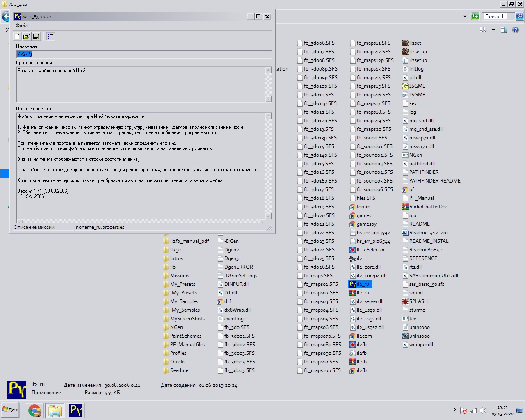Select the NGen application file
The height and width of the screenshot is (420, 525).
412,155
